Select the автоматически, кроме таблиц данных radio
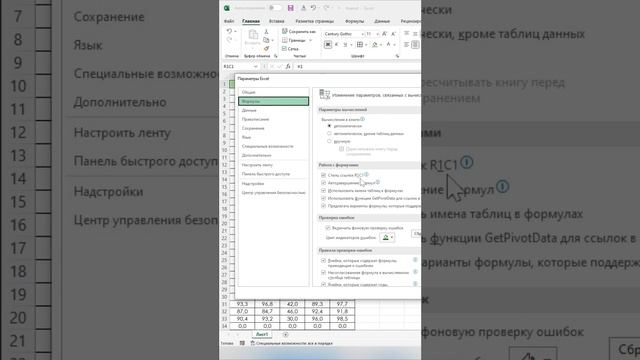 (329, 133)
